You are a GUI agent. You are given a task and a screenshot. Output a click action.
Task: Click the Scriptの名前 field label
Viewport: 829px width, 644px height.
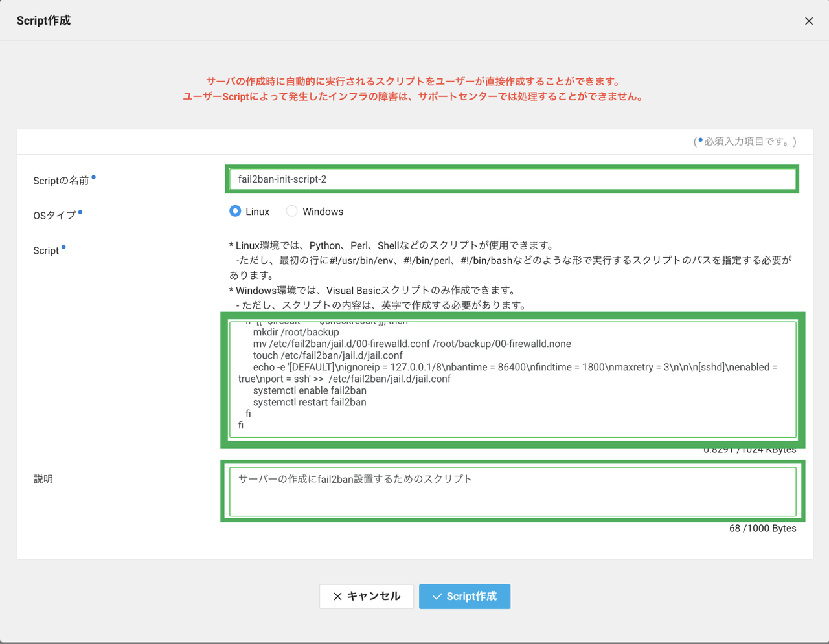60,180
